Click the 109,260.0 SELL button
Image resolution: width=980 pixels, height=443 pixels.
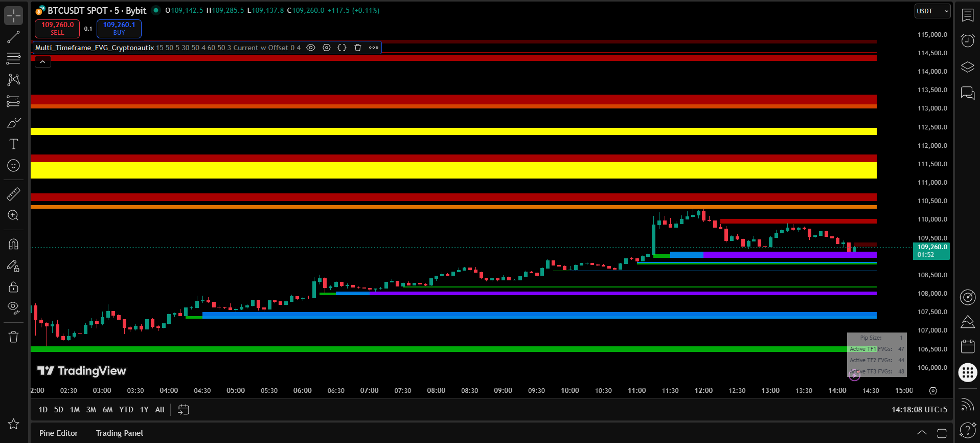tap(57, 29)
